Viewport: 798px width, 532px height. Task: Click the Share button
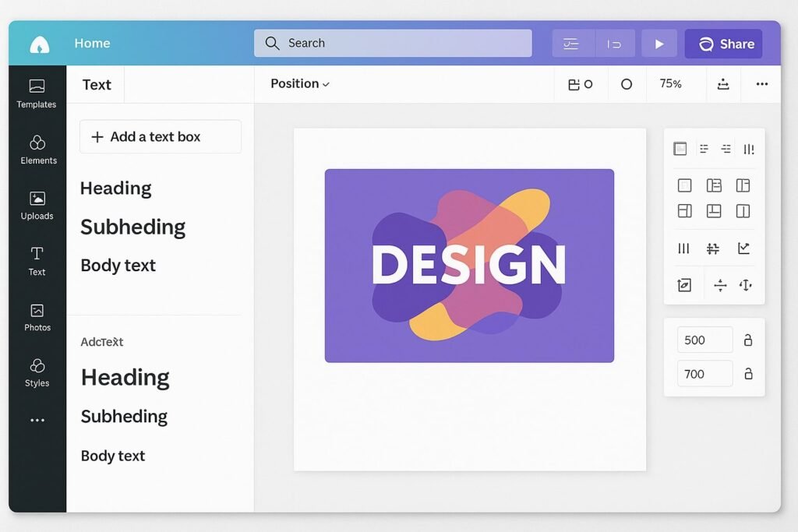tap(723, 44)
